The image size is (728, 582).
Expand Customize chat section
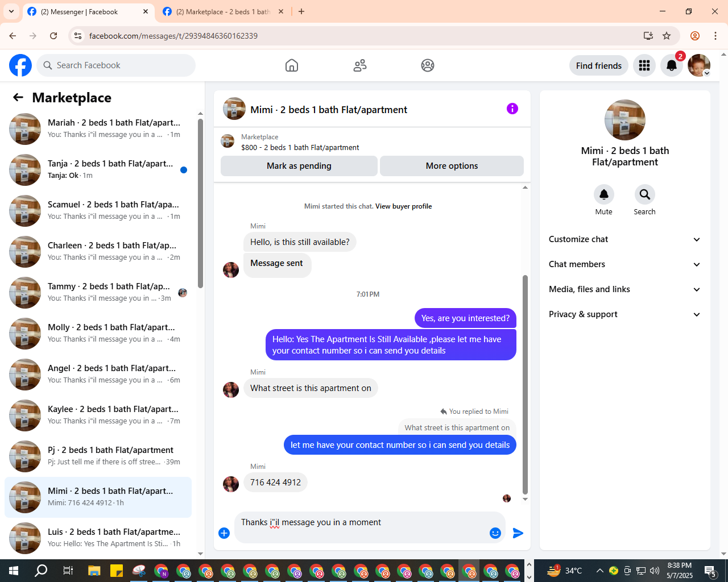pos(625,239)
